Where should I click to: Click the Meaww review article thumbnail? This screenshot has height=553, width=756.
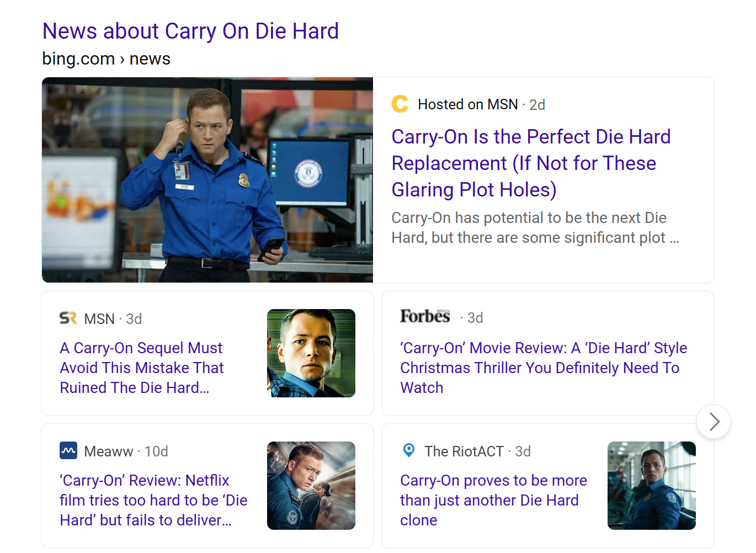point(311,486)
